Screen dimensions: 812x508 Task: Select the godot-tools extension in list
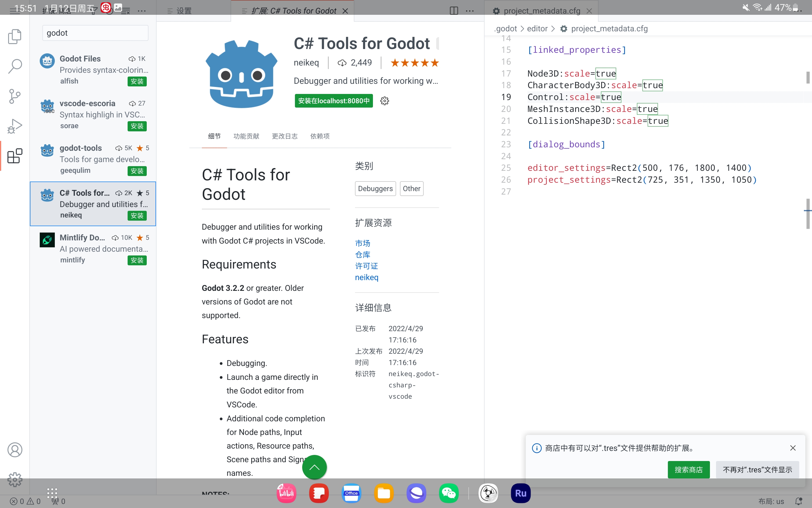click(x=93, y=159)
